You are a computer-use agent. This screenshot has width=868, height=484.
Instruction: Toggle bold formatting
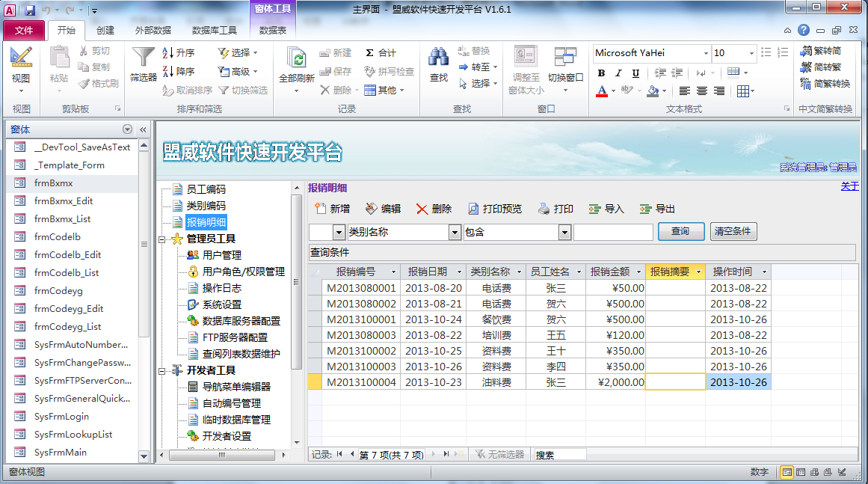[601, 73]
